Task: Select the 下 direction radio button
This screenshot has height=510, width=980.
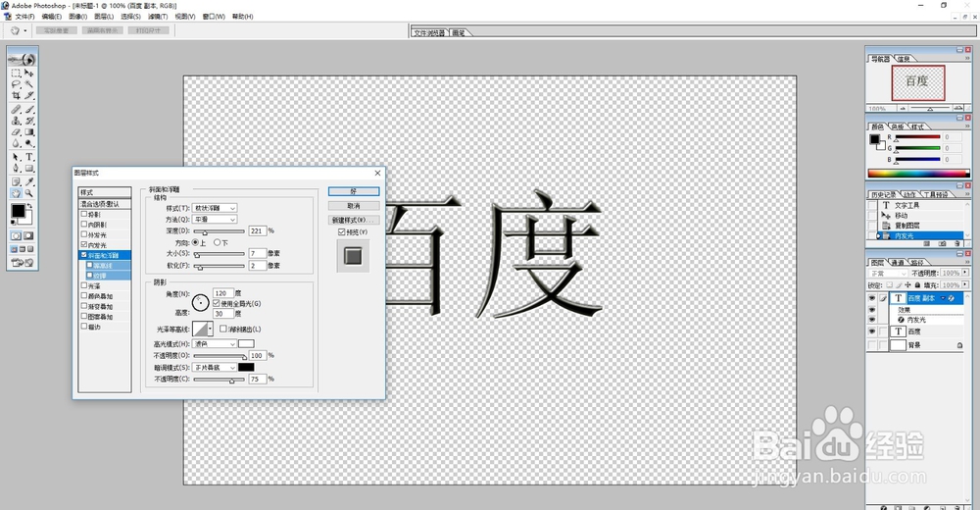Action: pyautogui.click(x=217, y=242)
